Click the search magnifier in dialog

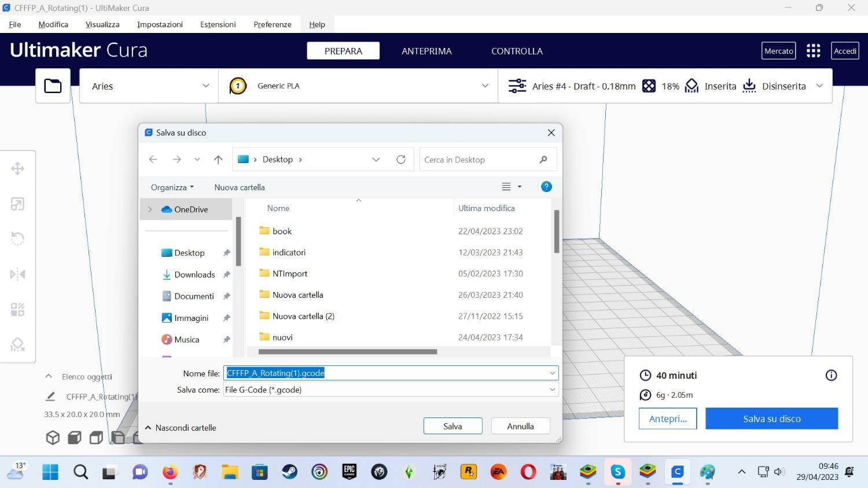tap(543, 160)
